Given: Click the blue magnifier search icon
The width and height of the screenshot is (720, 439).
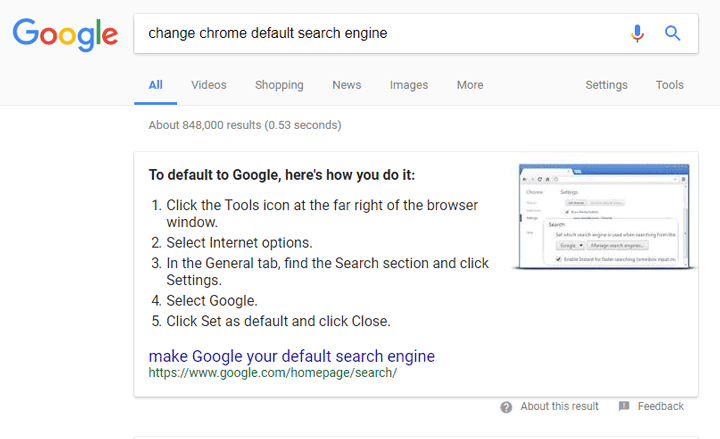Looking at the screenshot, I should pos(673,33).
